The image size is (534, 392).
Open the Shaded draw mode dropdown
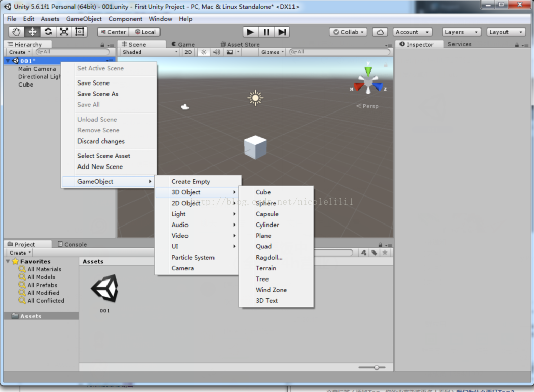[150, 52]
